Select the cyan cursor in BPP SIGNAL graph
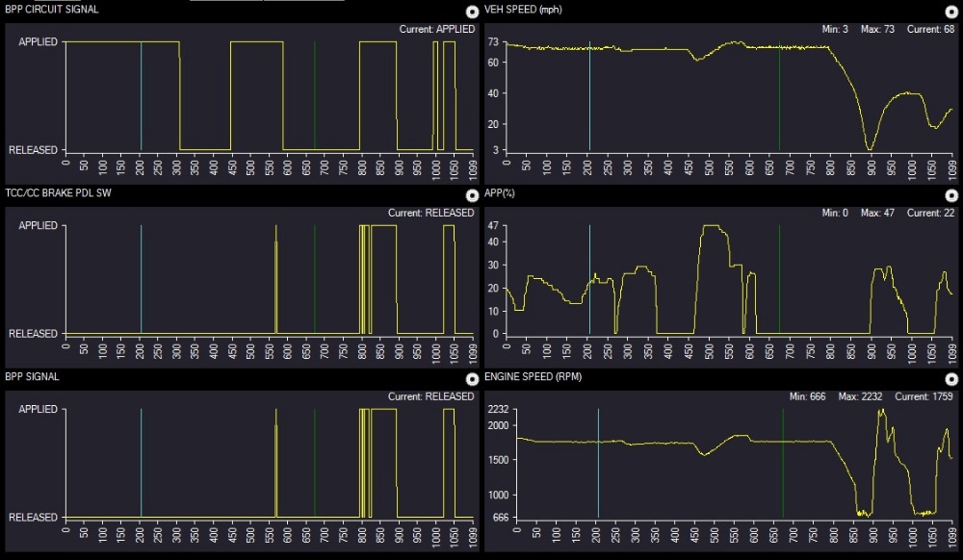The height and width of the screenshot is (560, 963). click(141, 464)
